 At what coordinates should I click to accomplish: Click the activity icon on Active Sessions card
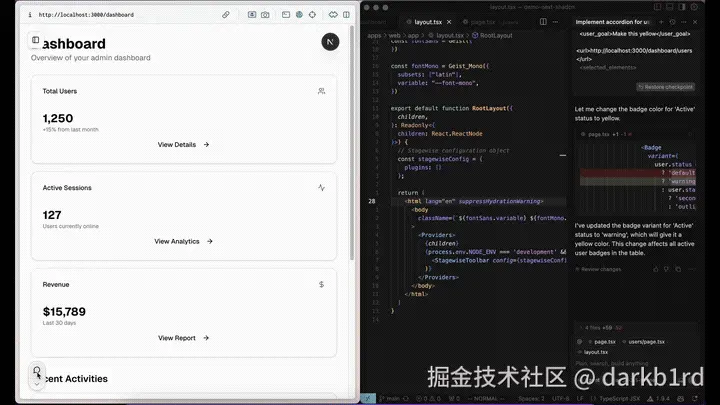321,187
